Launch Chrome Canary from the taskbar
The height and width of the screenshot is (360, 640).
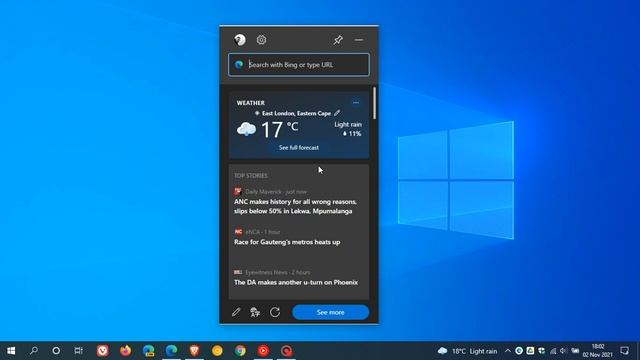[217, 351]
